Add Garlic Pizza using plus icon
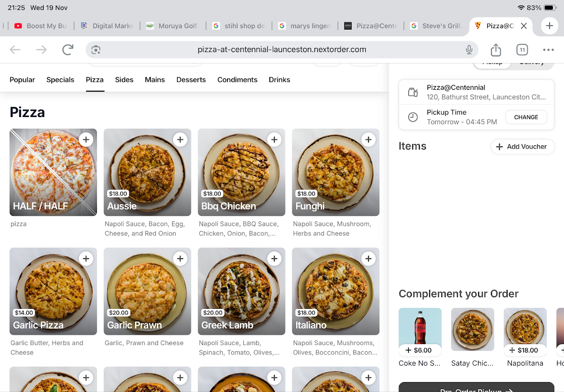 click(86, 259)
